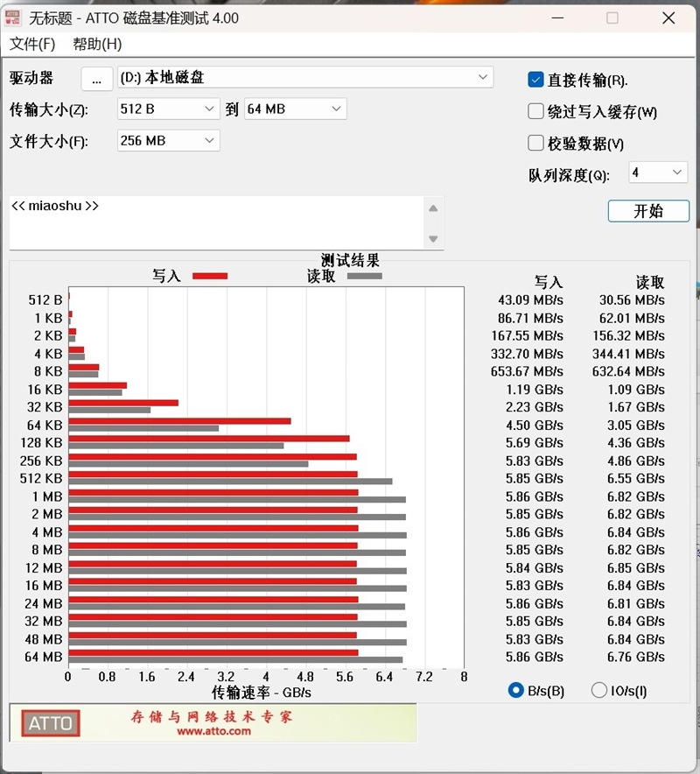Click the ATTO app icon in title bar
The image size is (700, 774).
12,18
